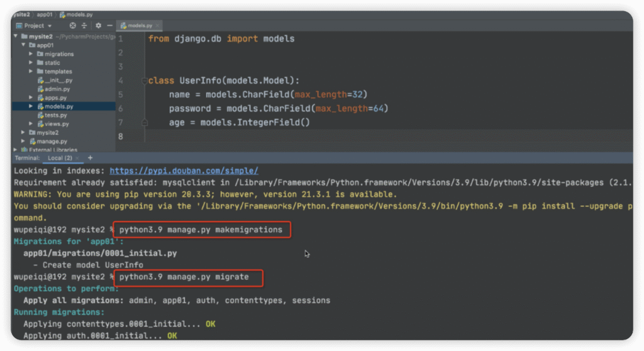Select the Local (2) terminal tab
Image resolution: width=644 pixels, height=351 pixels.
click(x=59, y=158)
